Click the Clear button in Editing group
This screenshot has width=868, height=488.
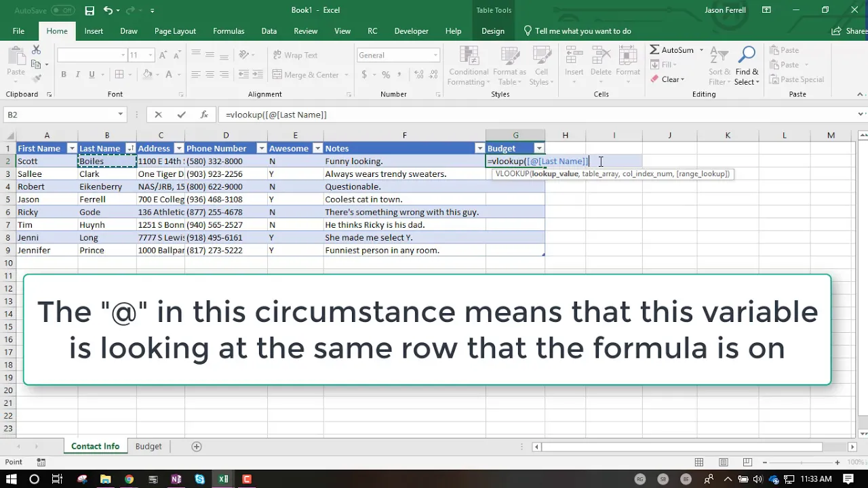pyautogui.click(x=668, y=79)
